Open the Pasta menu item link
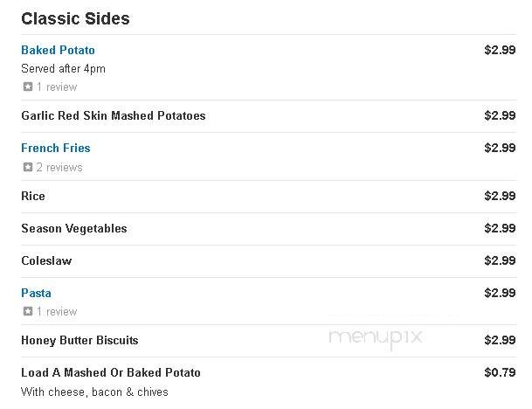This screenshot has height=409, width=532. tap(36, 293)
